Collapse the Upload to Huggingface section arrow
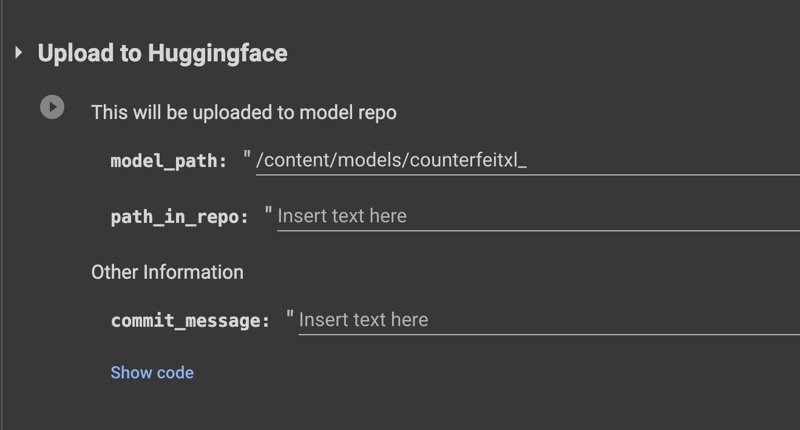800x430 pixels. 18,53
